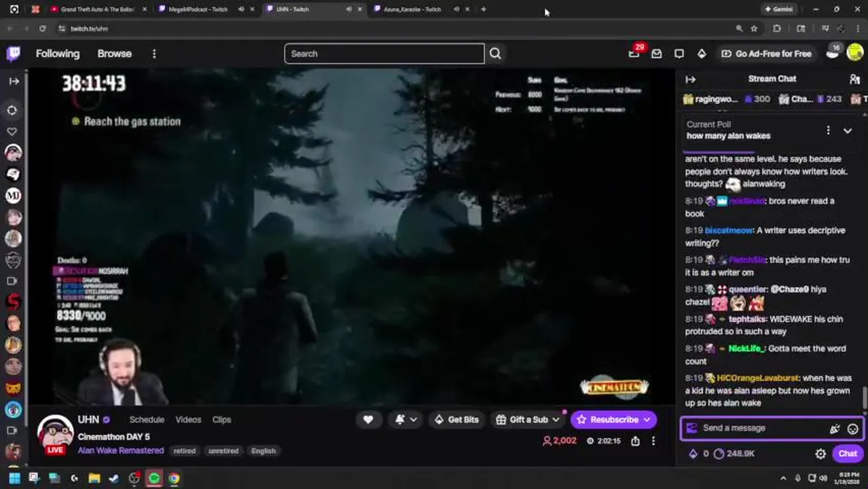
Task: Open the Get Bits diamond icon in the top bar
Action: [x=702, y=54]
